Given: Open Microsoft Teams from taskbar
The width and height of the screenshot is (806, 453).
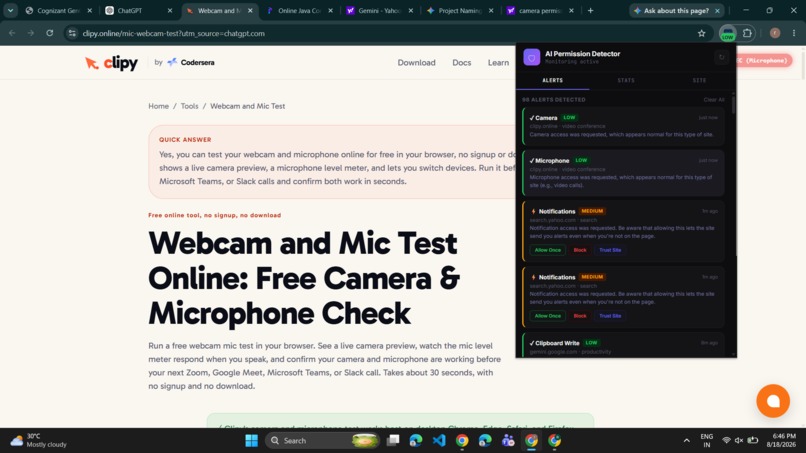Looking at the screenshot, I should point(508,441).
